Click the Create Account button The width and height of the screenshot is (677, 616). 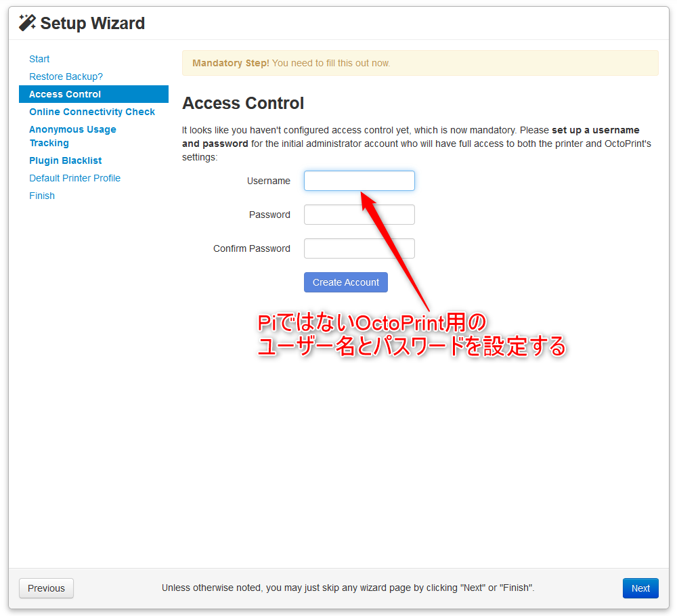pos(346,282)
